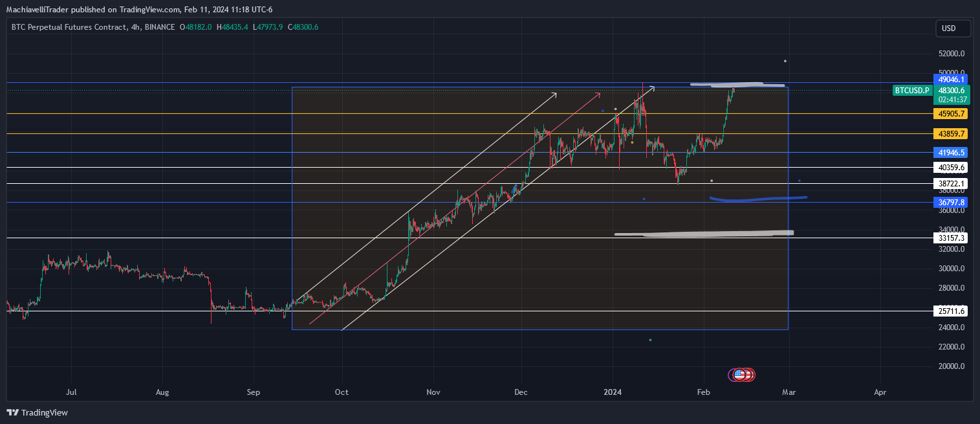Select the 45905.7 orange price label
Screen dimensions: 980x424
[950, 114]
